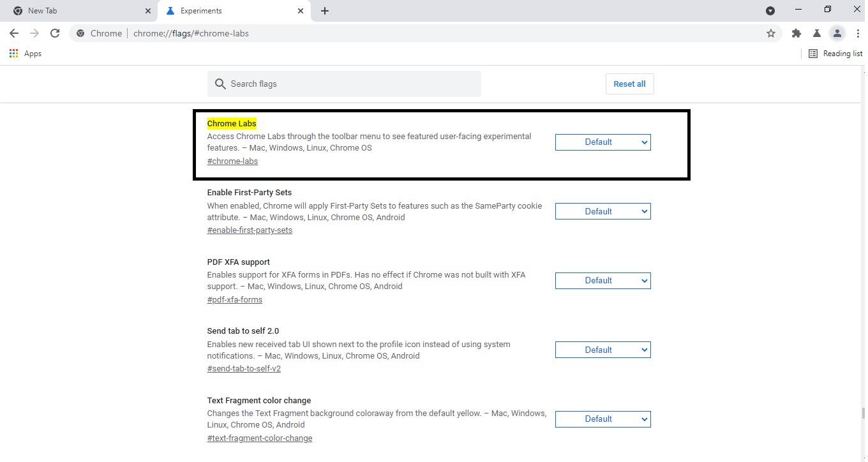Reload the page with the refresh icon
Viewport: 868px width, 462px height.
pyautogui.click(x=55, y=33)
